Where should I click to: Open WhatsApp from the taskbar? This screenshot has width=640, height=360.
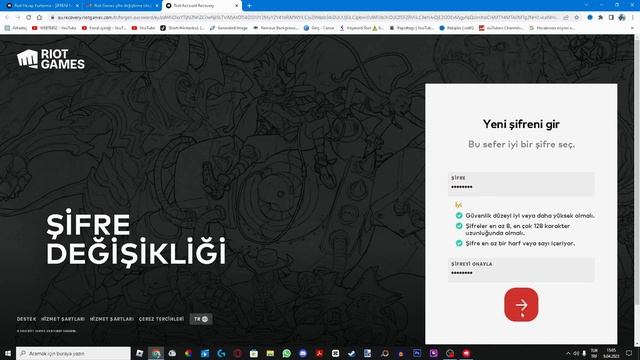click(x=287, y=353)
